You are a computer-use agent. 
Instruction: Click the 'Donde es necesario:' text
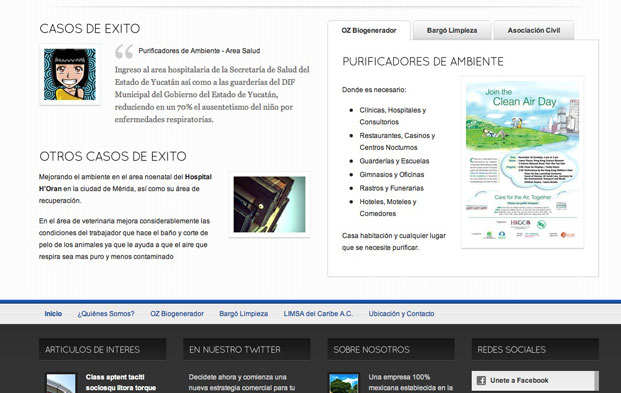tap(374, 90)
